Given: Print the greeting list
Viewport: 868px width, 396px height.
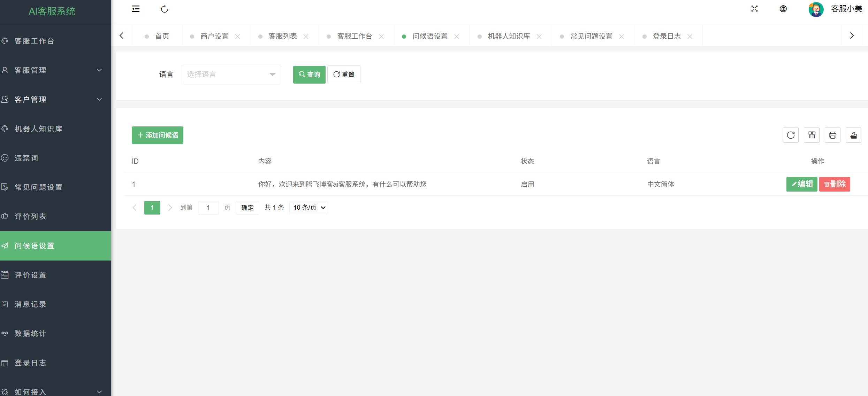Looking at the screenshot, I should pyautogui.click(x=832, y=135).
